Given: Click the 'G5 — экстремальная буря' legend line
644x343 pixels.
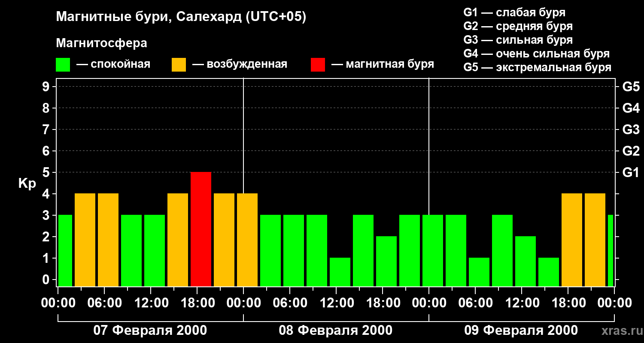Looking at the screenshot, I should click(x=537, y=67).
